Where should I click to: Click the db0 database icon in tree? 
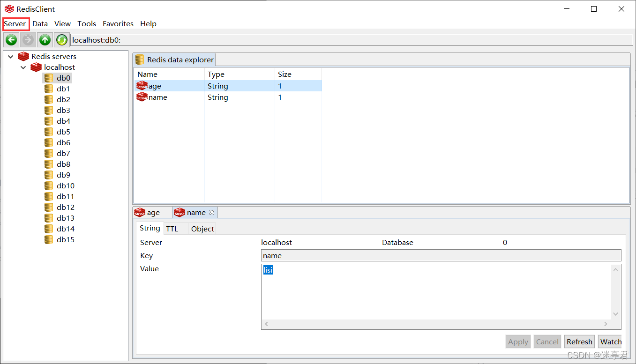(x=49, y=78)
